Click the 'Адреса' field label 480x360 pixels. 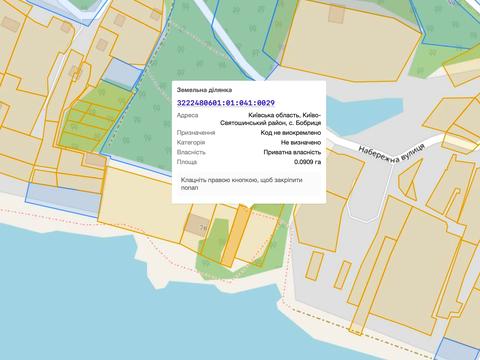click(x=187, y=115)
